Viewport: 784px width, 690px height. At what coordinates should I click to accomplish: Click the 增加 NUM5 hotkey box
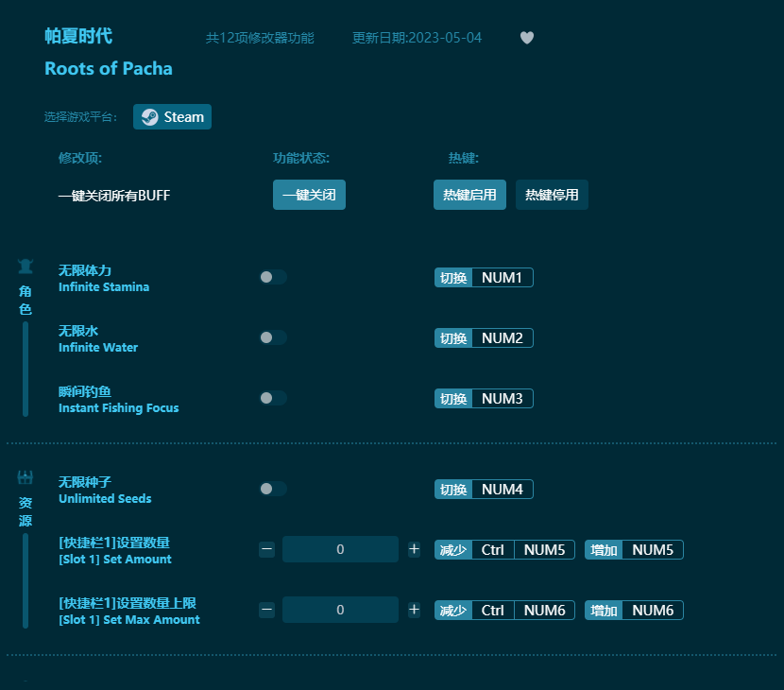[x=634, y=550]
